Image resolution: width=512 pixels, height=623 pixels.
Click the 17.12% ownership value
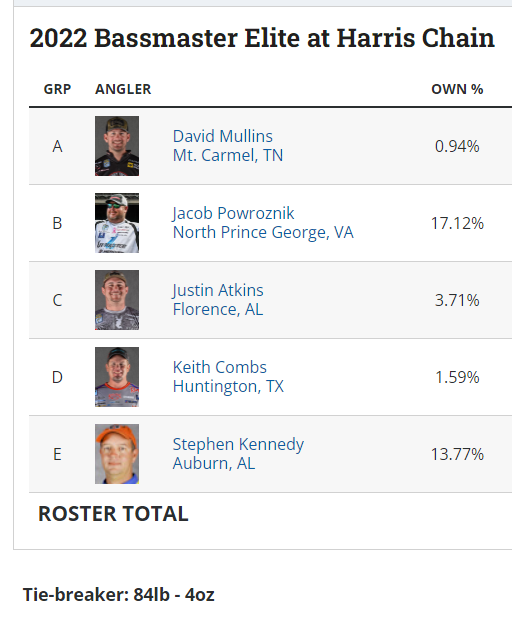[457, 223]
